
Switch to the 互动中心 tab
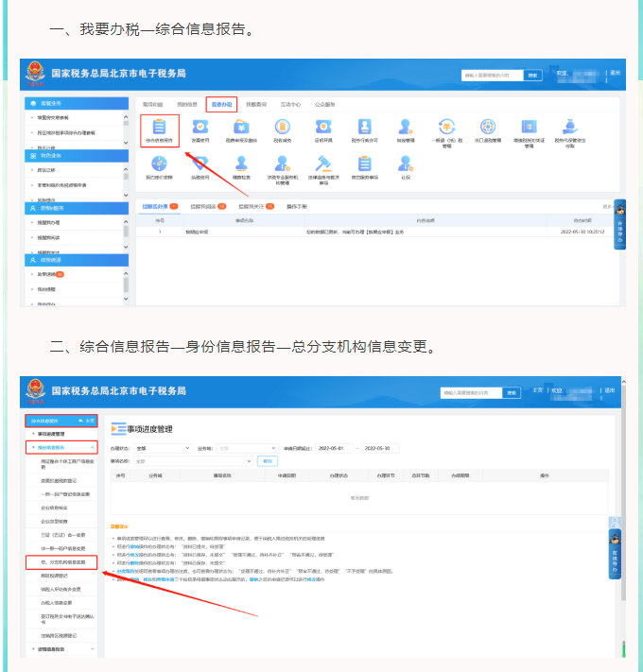tap(290, 104)
